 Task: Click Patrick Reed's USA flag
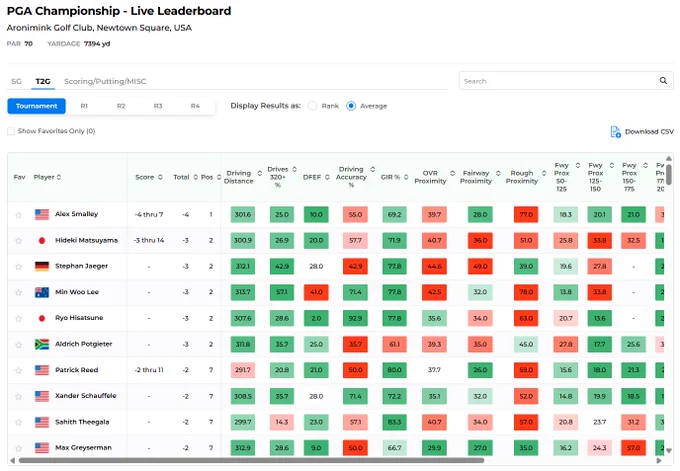pyautogui.click(x=42, y=370)
